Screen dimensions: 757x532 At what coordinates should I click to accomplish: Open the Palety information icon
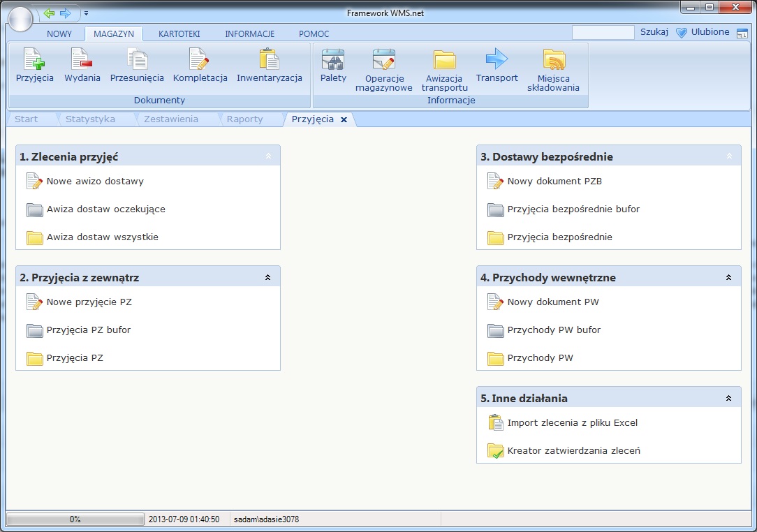click(x=333, y=61)
